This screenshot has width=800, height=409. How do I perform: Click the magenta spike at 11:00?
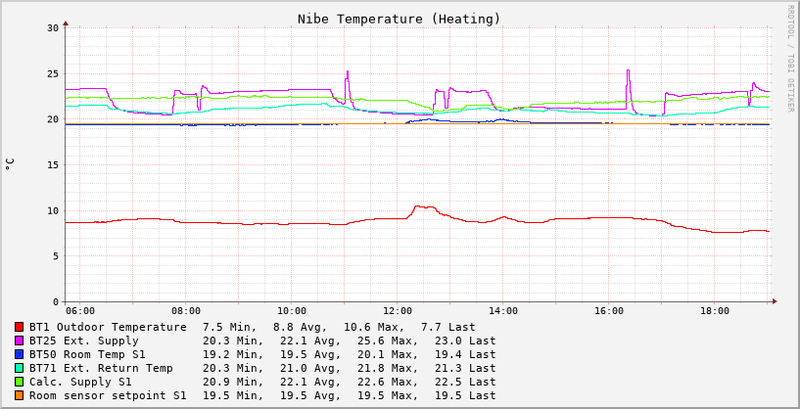pyautogui.click(x=347, y=72)
